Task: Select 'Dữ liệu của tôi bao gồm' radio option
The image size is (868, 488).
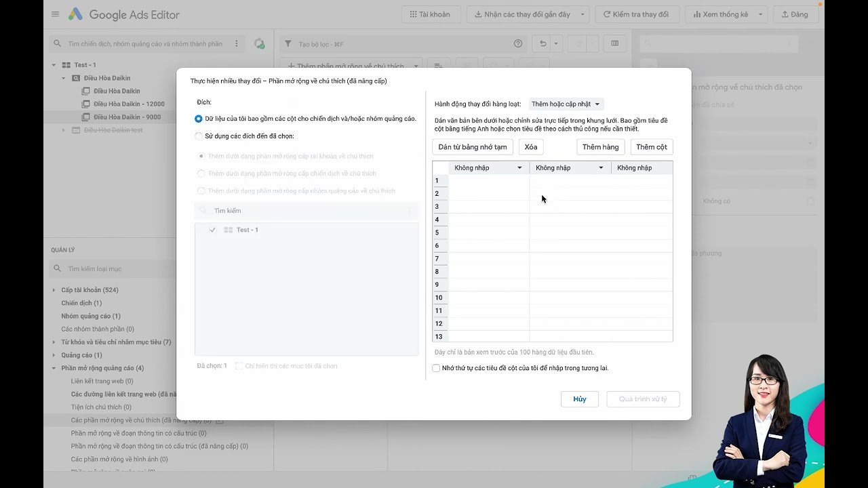Action: [199, 119]
